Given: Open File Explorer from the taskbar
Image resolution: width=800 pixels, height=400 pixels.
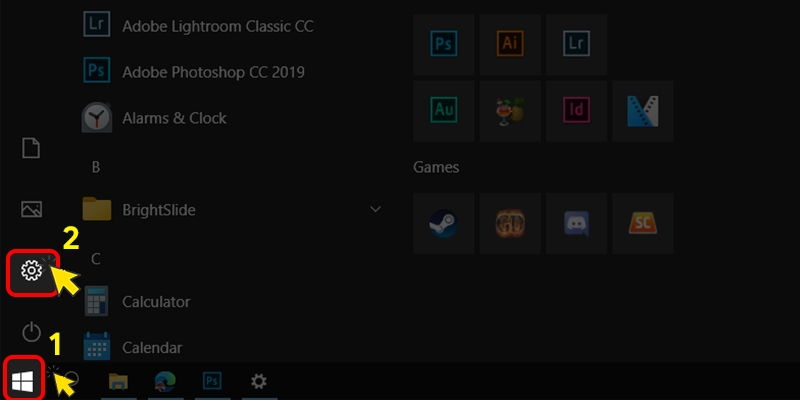Looking at the screenshot, I should [x=118, y=381].
